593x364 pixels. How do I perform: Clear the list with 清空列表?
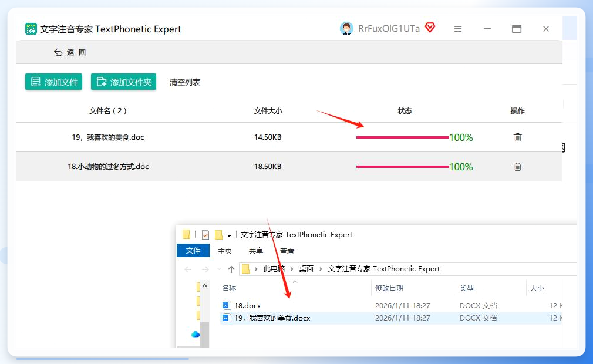pyautogui.click(x=185, y=82)
